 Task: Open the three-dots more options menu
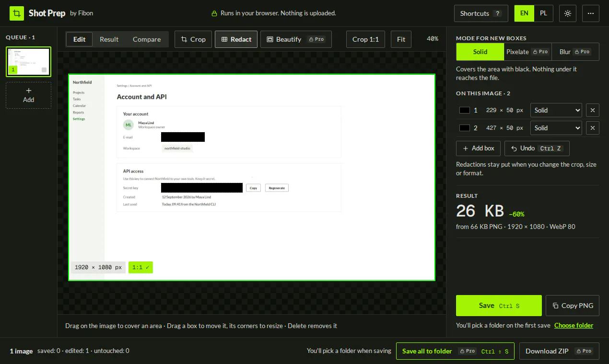point(591,13)
